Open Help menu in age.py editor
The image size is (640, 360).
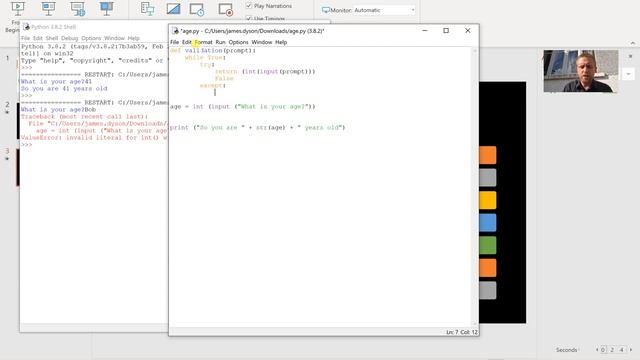click(281, 42)
